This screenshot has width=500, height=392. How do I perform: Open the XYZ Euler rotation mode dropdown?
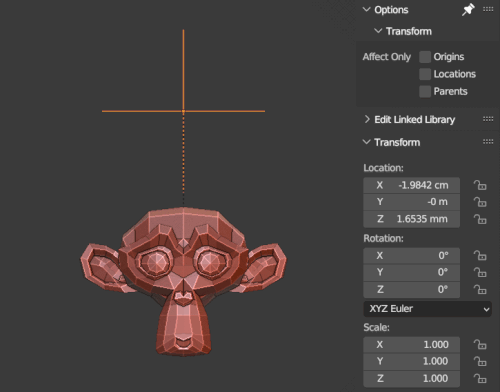[427, 309]
